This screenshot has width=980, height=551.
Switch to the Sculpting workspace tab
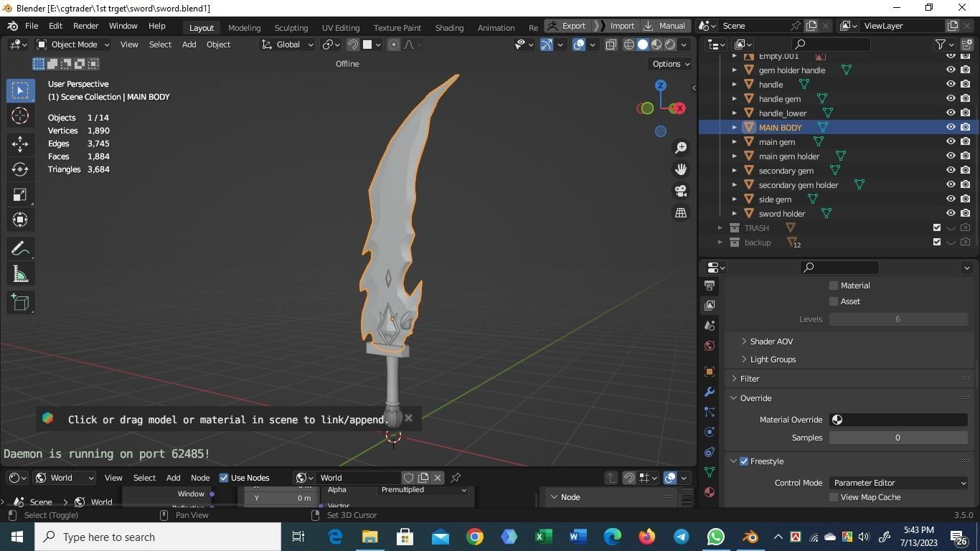291,27
